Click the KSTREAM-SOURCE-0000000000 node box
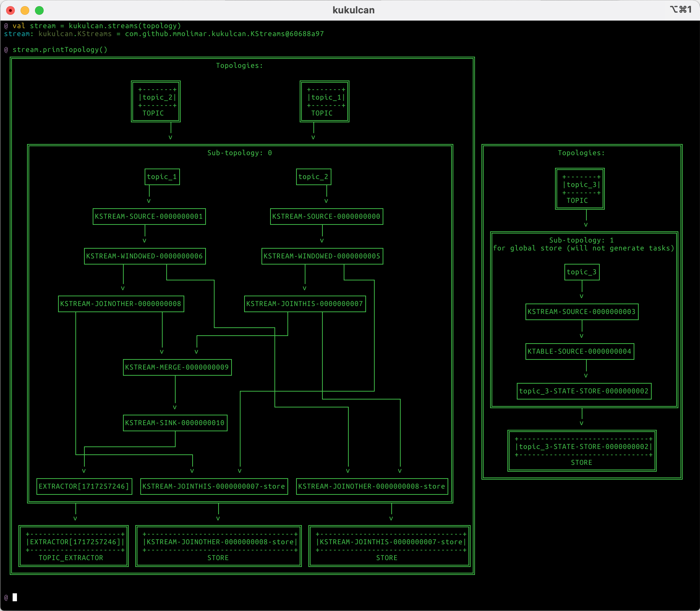 [326, 217]
